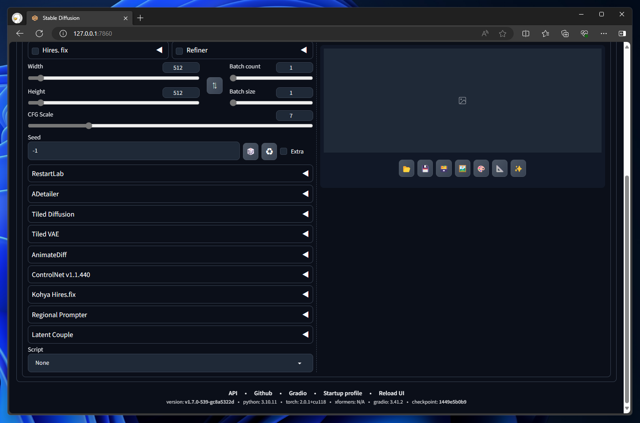Send to extras triangle ruler icon
The height and width of the screenshot is (423, 640).
click(500, 169)
